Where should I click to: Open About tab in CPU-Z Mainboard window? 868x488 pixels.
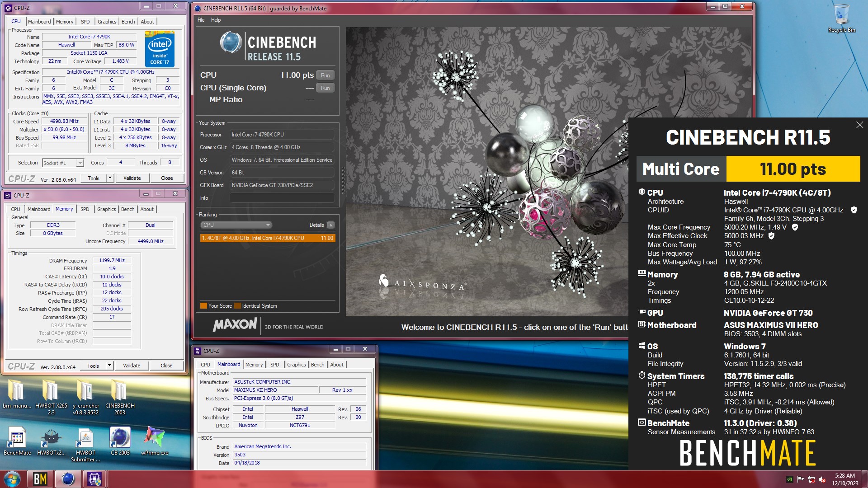tap(337, 365)
